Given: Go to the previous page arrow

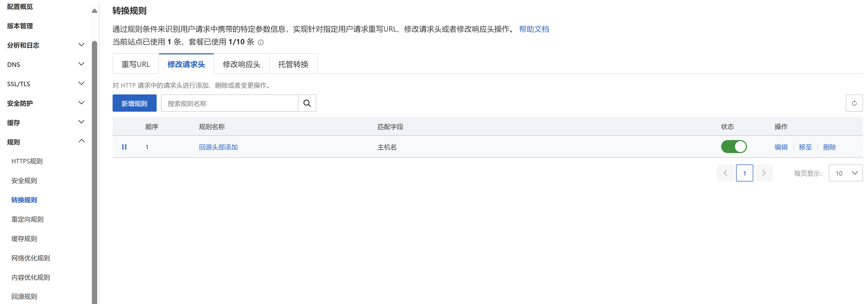Looking at the screenshot, I should tap(725, 173).
